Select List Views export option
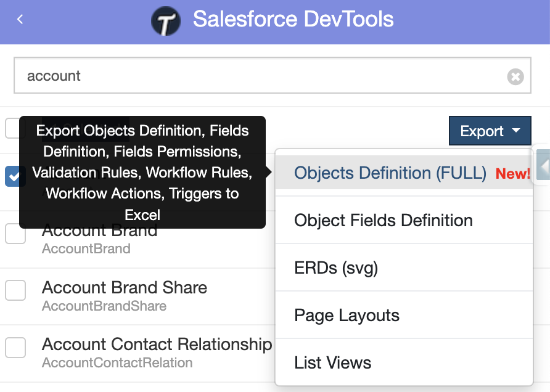 coord(404,362)
